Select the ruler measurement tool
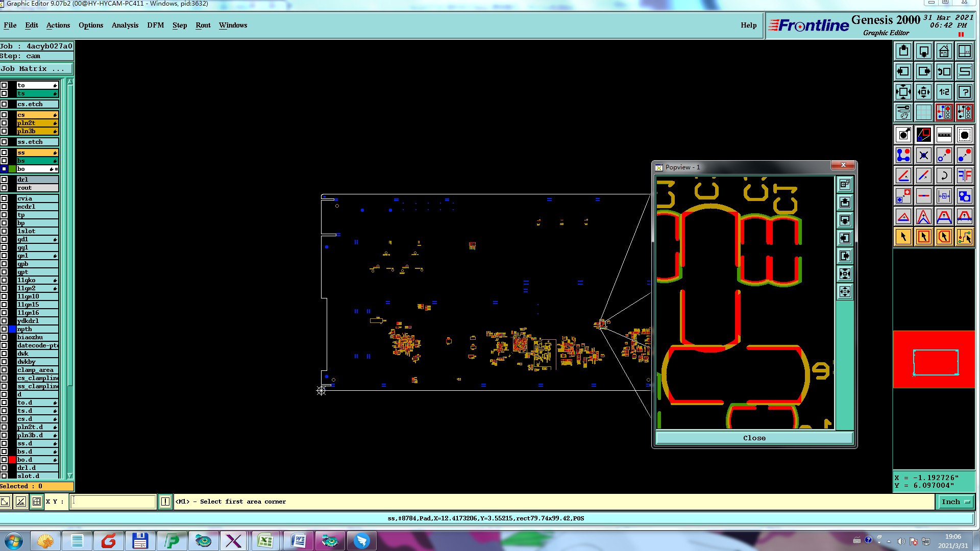The width and height of the screenshot is (980, 551). coord(944,135)
